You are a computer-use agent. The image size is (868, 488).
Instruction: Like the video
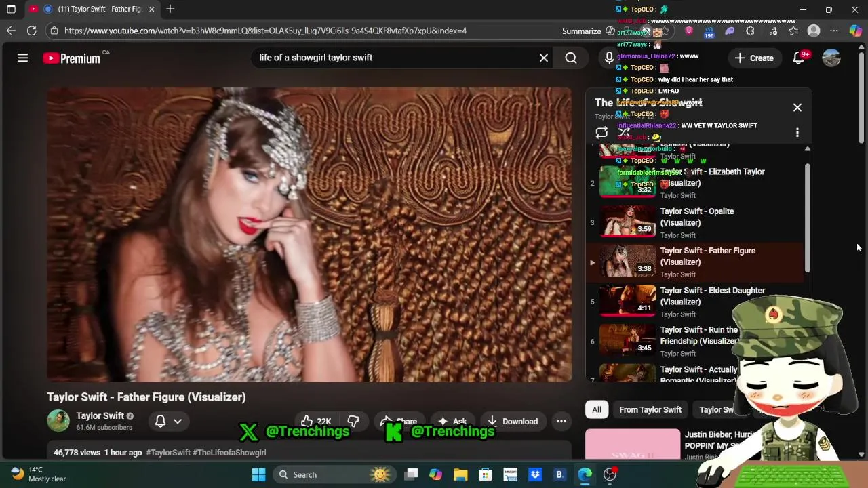[x=316, y=422]
